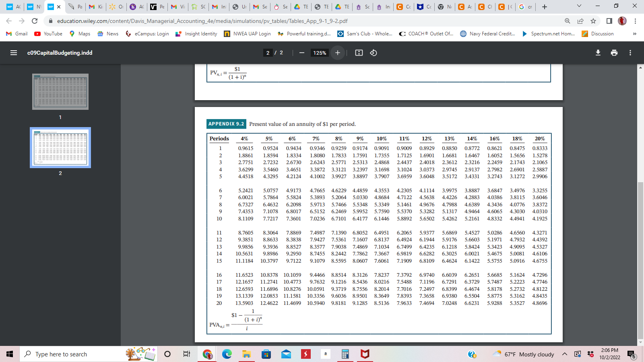644x362 pixels.
Task: Click the 125% zoom level field
Action: pyautogui.click(x=320, y=53)
